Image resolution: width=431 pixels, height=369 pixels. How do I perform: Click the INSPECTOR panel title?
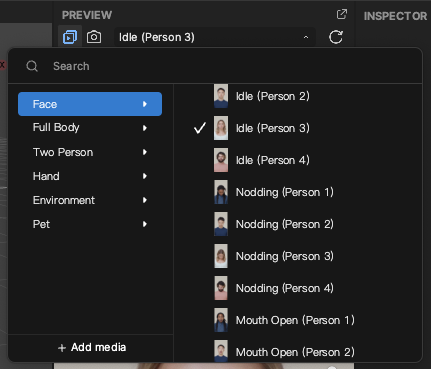(x=395, y=16)
